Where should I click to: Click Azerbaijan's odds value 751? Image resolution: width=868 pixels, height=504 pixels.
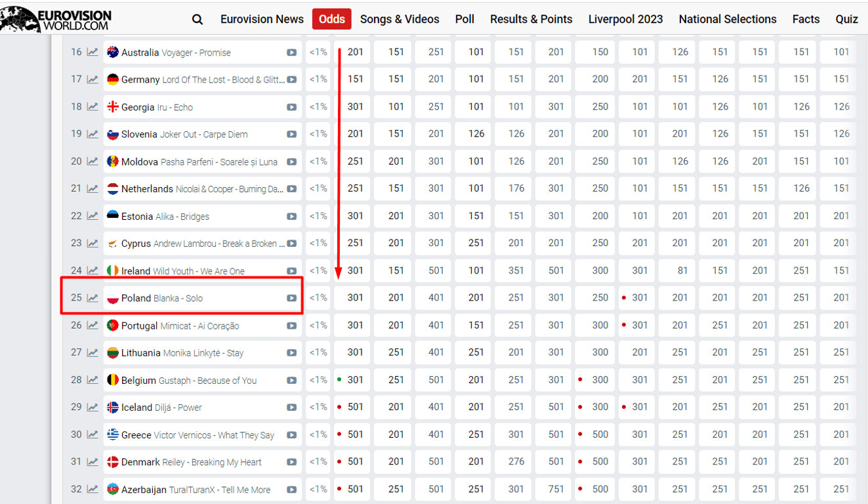[x=556, y=489]
